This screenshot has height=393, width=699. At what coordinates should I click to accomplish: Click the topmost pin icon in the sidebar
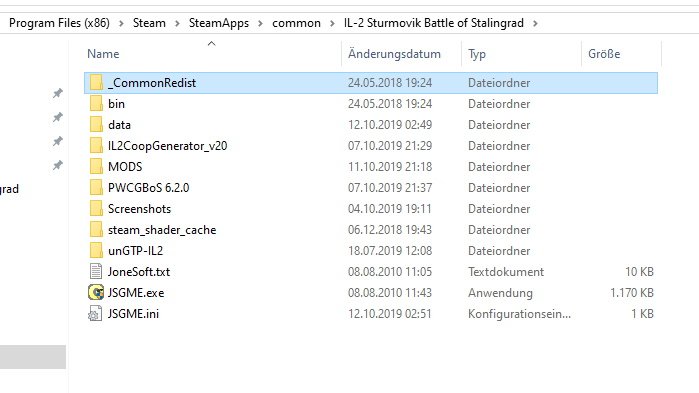pos(58,93)
